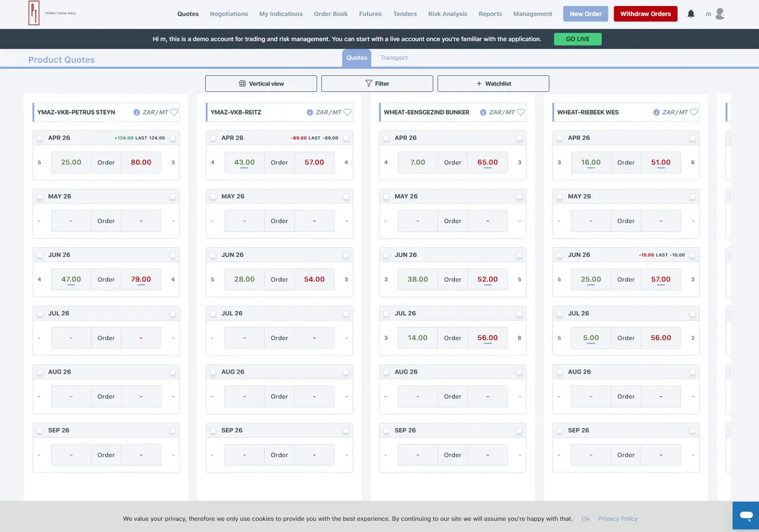The height and width of the screenshot is (532, 759).
Task: Switch to Vertical view
Action: pos(261,84)
